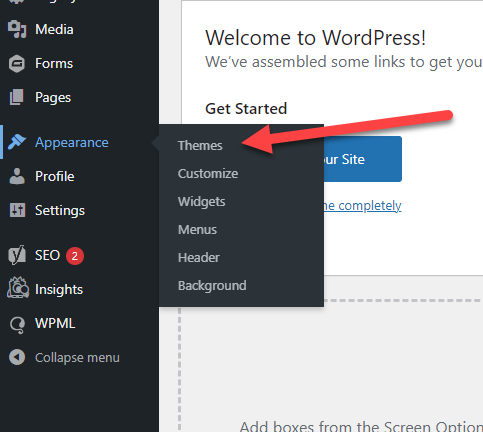Viewport: 483px width, 432px height.
Task: Click the Get Started heading text
Action: (246, 109)
